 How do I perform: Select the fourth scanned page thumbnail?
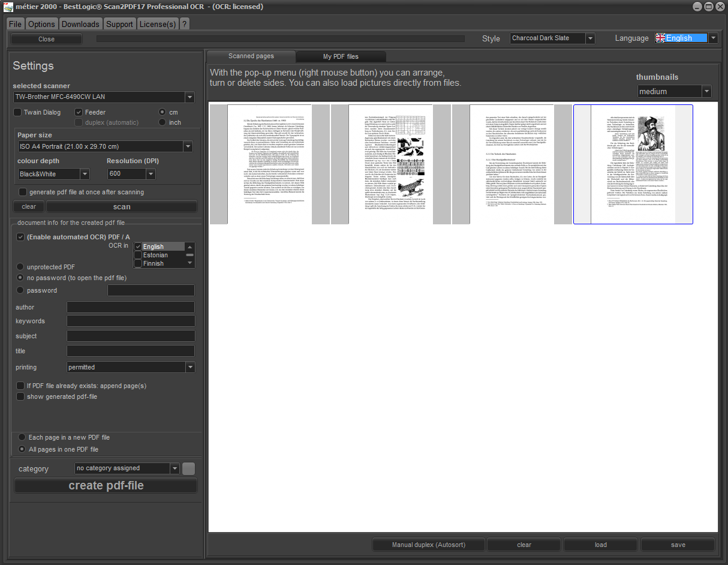(x=633, y=164)
